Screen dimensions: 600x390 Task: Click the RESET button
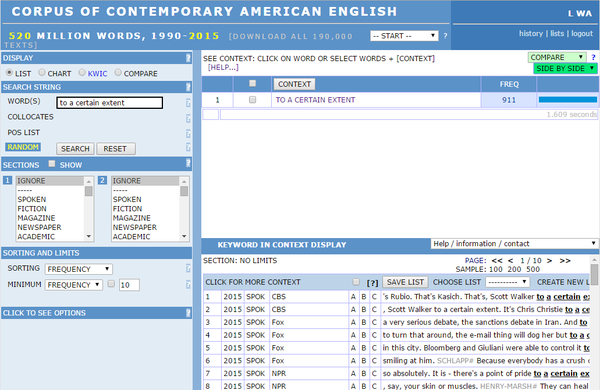click(115, 148)
